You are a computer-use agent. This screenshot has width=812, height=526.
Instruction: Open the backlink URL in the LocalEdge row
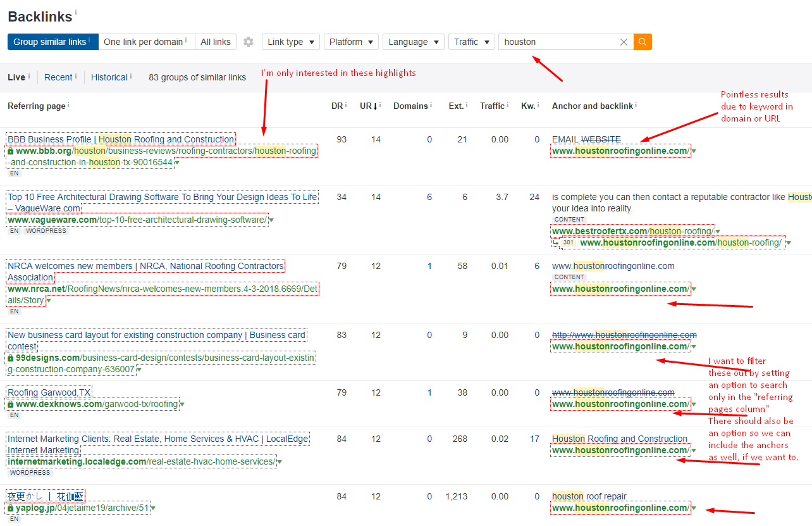(620, 450)
